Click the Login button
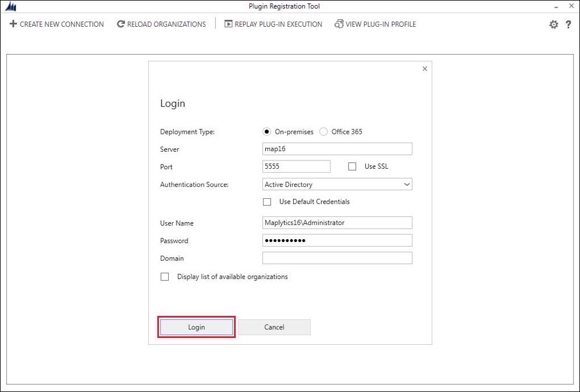 [197, 327]
